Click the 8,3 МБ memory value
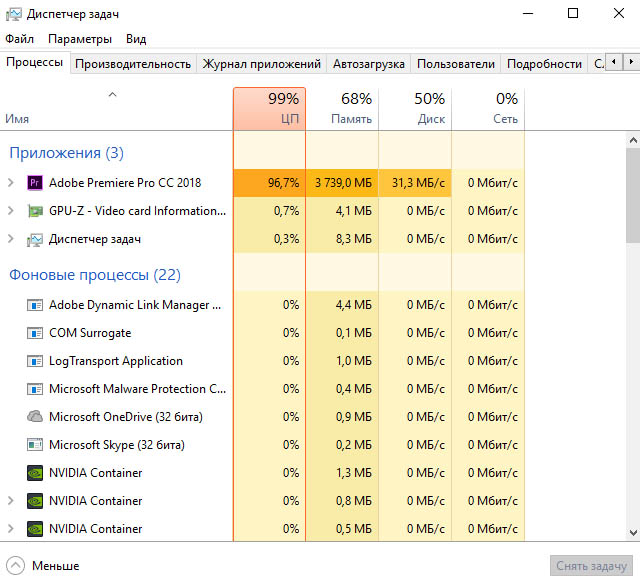The image size is (640, 588). (353, 239)
